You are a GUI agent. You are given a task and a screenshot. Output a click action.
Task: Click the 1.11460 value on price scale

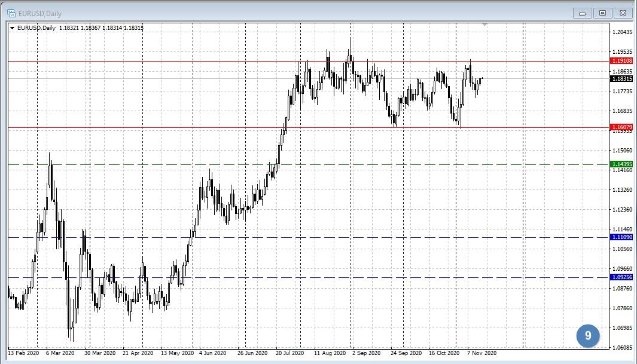coord(623,230)
